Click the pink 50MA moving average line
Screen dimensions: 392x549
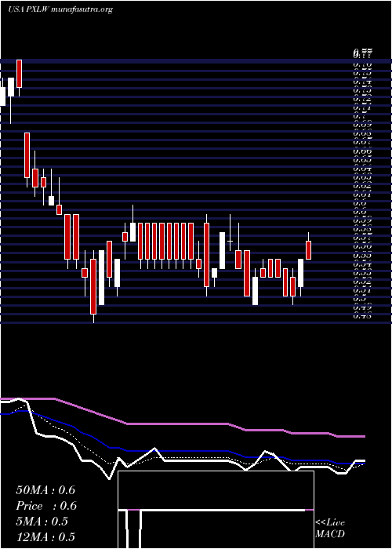[x=182, y=424]
